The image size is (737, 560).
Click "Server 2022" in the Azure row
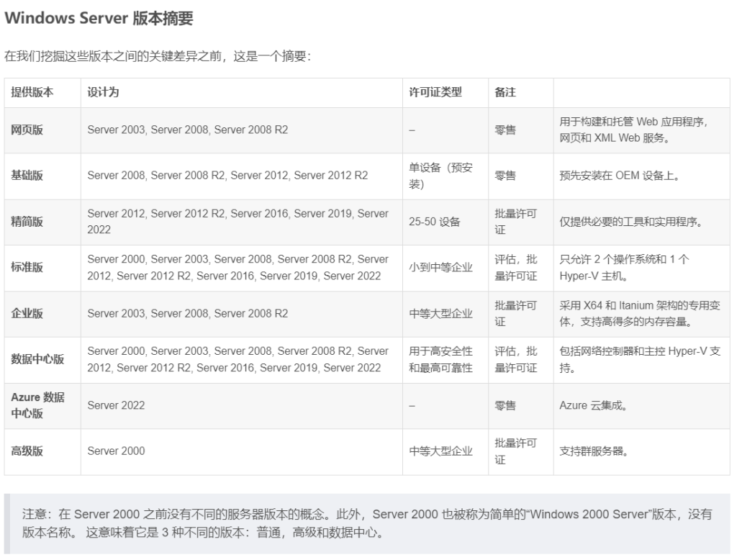tap(116, 405)
